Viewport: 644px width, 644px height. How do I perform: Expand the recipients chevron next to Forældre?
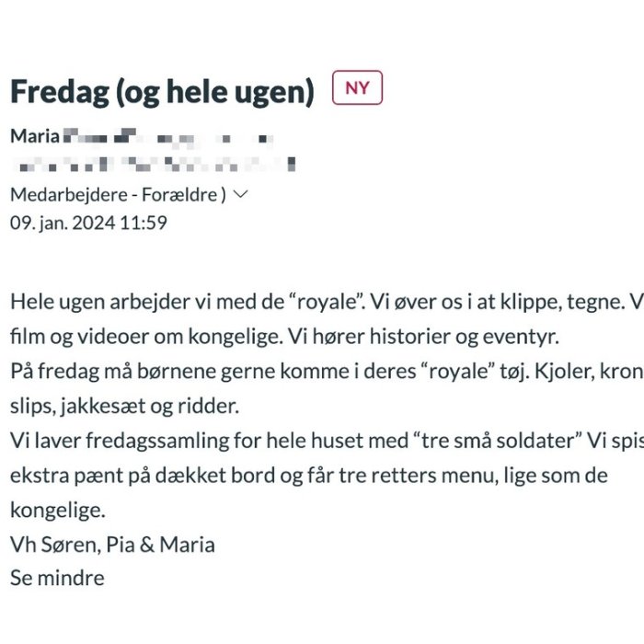coord(241,194)
